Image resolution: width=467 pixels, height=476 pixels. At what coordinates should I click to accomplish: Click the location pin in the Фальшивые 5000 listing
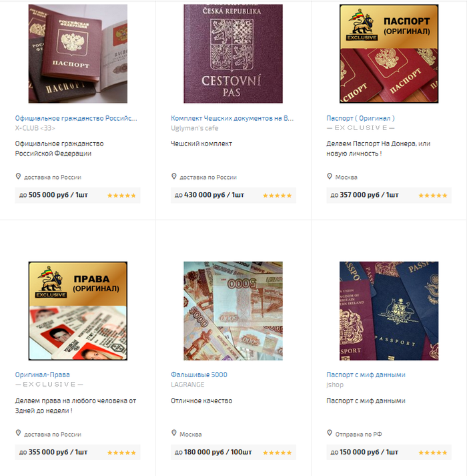174,433
